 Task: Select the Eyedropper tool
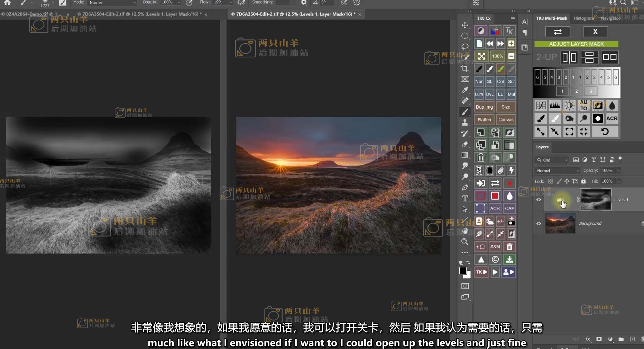[465, 90]
